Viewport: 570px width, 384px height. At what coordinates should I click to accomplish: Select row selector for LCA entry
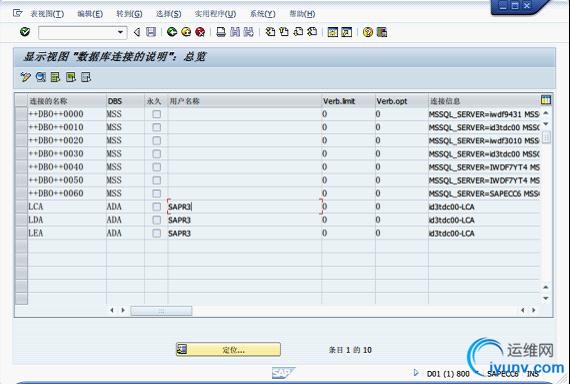pyautogui.click(x=21, y=207)
